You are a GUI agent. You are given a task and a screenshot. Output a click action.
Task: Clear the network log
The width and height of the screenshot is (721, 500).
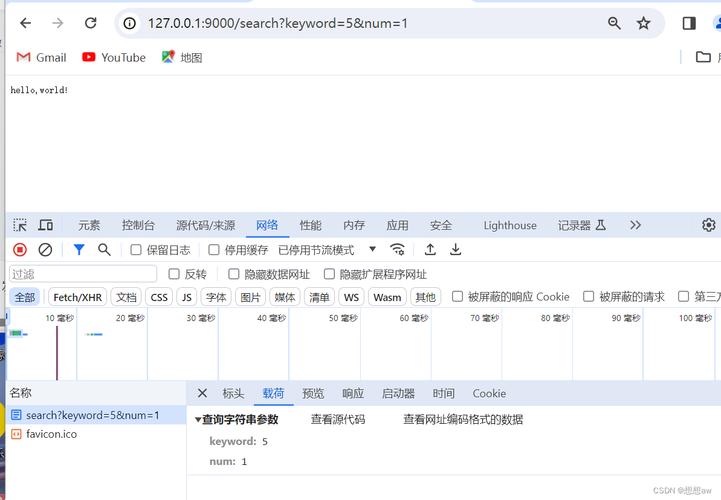(x=45, y=250)
